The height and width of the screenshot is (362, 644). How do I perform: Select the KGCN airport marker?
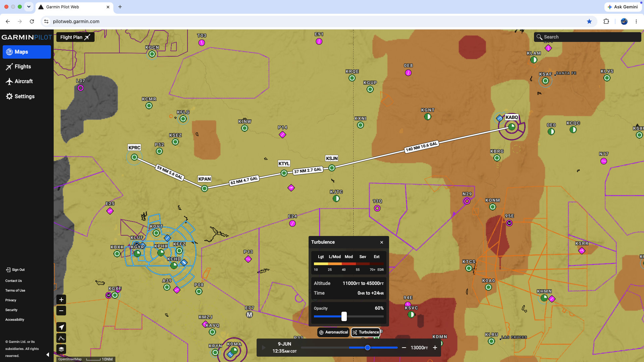152,54
